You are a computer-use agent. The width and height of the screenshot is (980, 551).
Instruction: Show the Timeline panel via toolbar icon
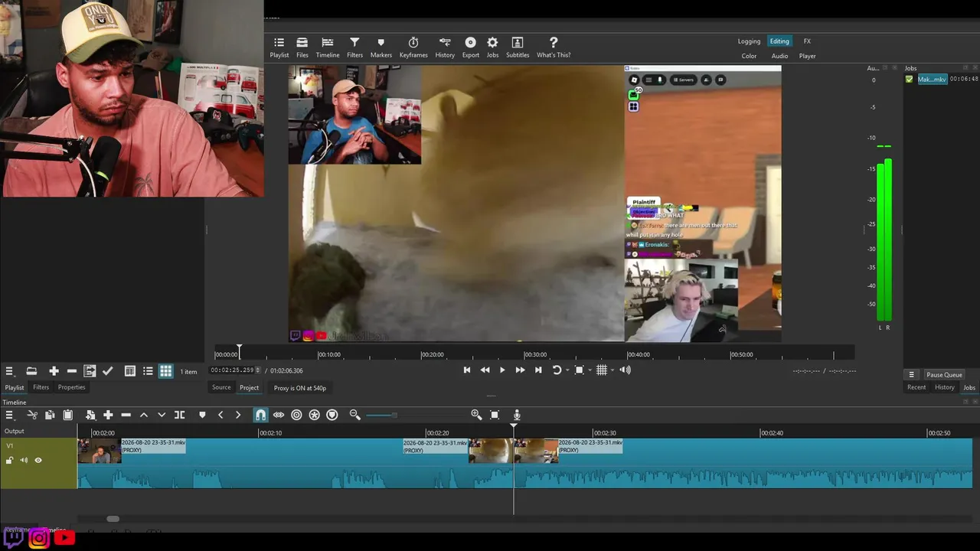pyautogui.click(x=328, y=47)
